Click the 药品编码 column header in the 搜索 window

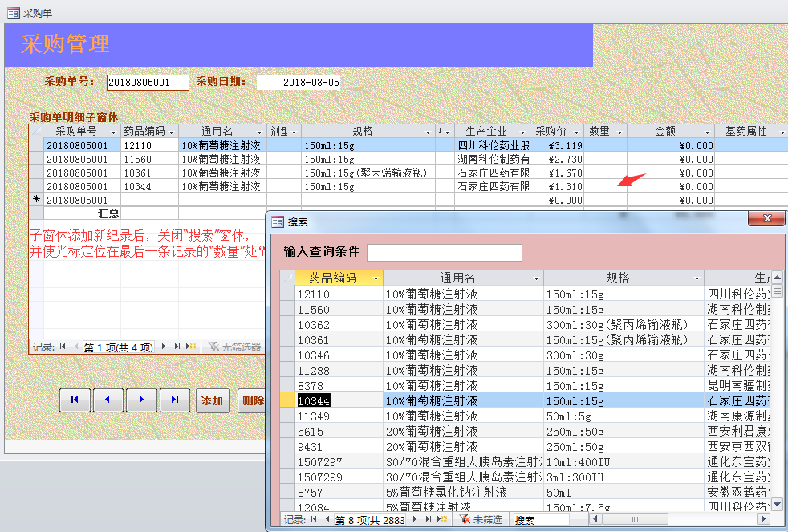point(339,278)
